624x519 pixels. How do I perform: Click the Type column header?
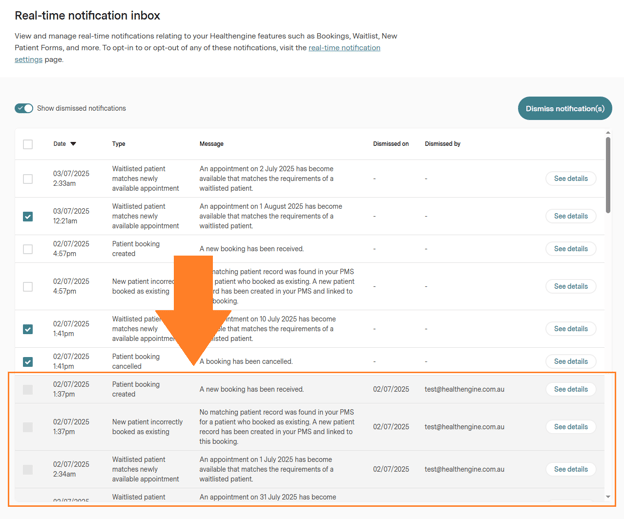pos(119,144)
